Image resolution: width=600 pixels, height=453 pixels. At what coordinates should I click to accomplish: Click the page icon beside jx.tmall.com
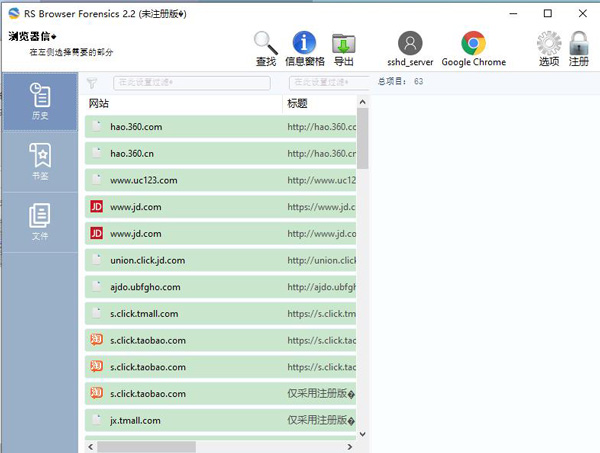coord(97,420)
